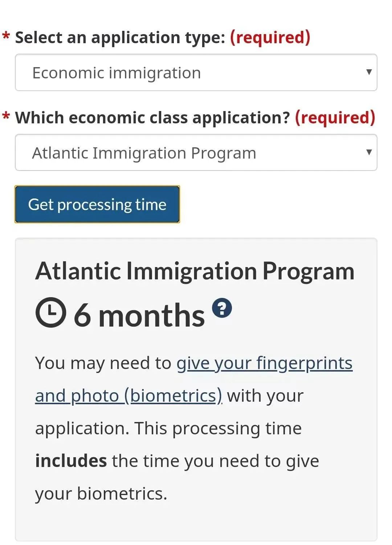Click the Get processing time button
The image size is (392, 545).
tap(97, 204)
